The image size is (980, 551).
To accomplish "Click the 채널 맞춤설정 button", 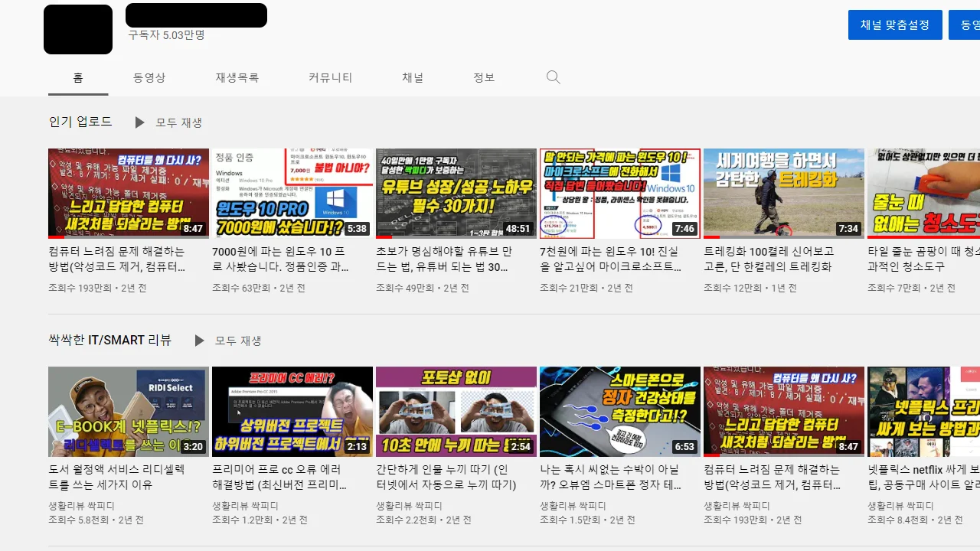I will (895, 24).
